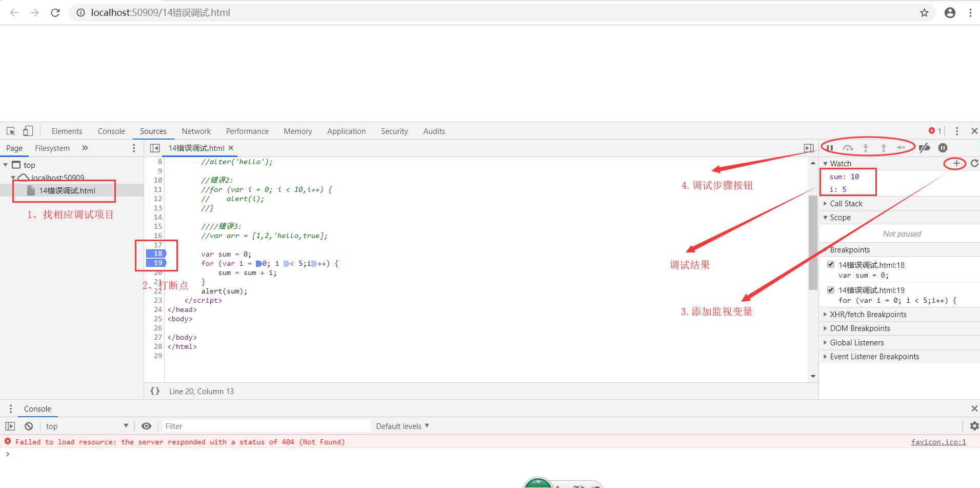
Task: Toggle breakpoint on line 18 gutter
Action: tap(156, 253)
